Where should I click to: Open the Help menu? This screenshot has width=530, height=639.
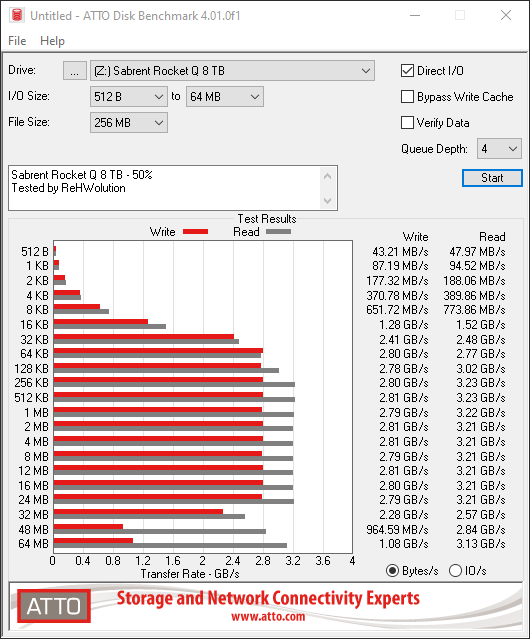pyautogui.click(x=52, y=41)
